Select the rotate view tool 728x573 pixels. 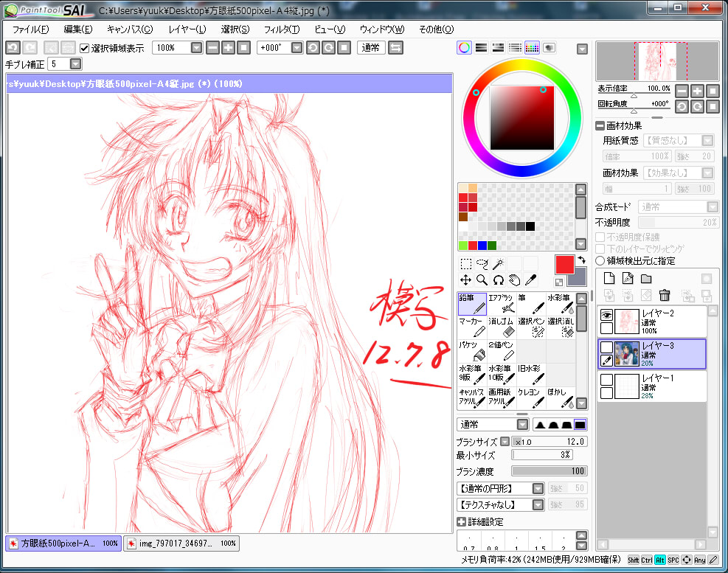pyautogui.click(x=498, y=280)
